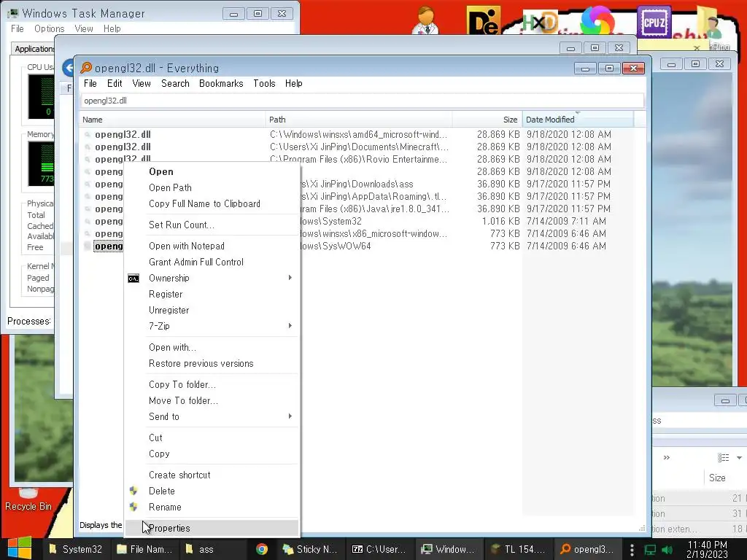Click file icon of the Minecraft opengl32.dll row
Screen dimensions: 747x560
(88, 147)
